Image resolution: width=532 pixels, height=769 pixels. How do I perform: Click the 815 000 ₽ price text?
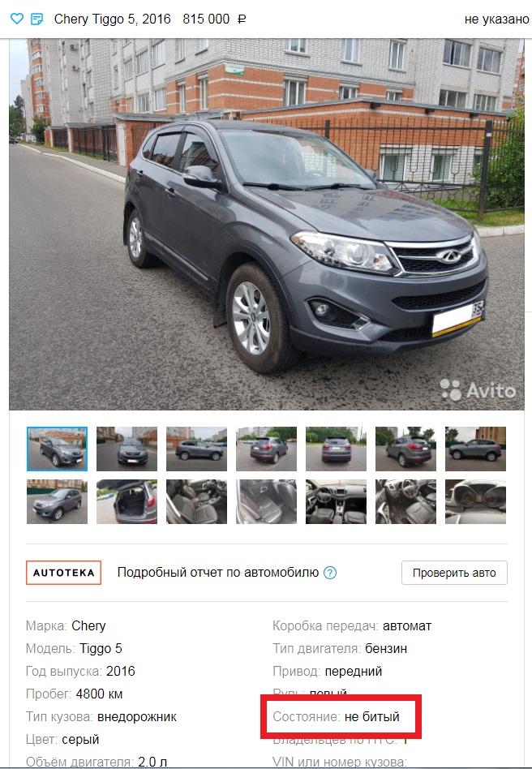coord(214,19)
